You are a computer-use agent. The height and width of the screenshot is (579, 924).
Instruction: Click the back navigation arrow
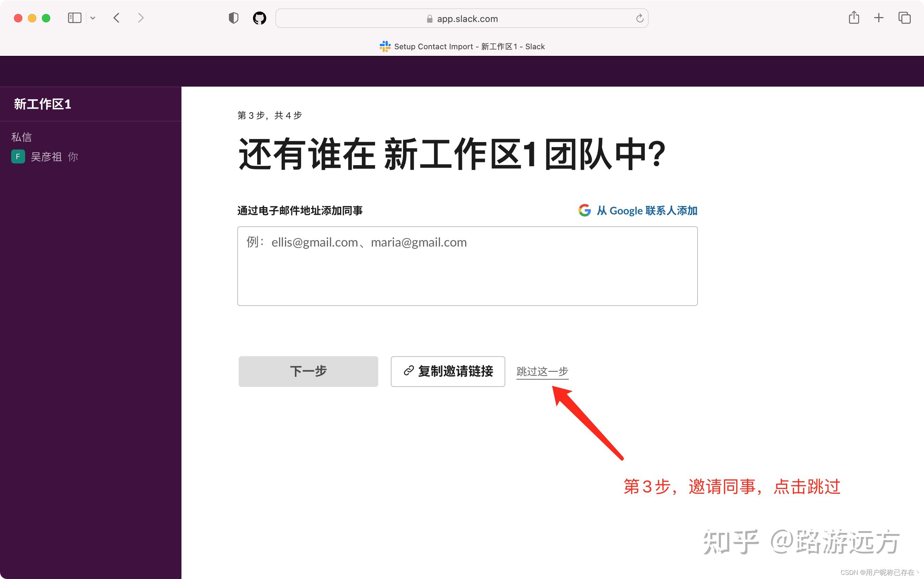(116, 17)
